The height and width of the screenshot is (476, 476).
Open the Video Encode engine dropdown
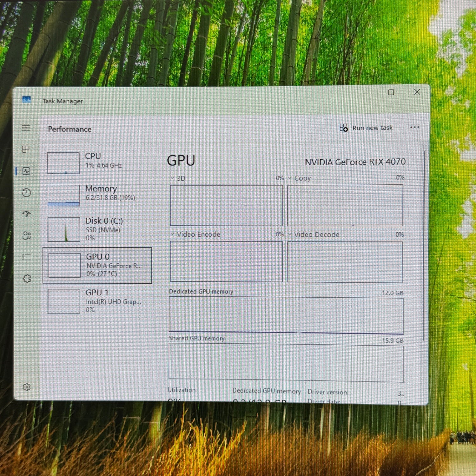point(173,234)
